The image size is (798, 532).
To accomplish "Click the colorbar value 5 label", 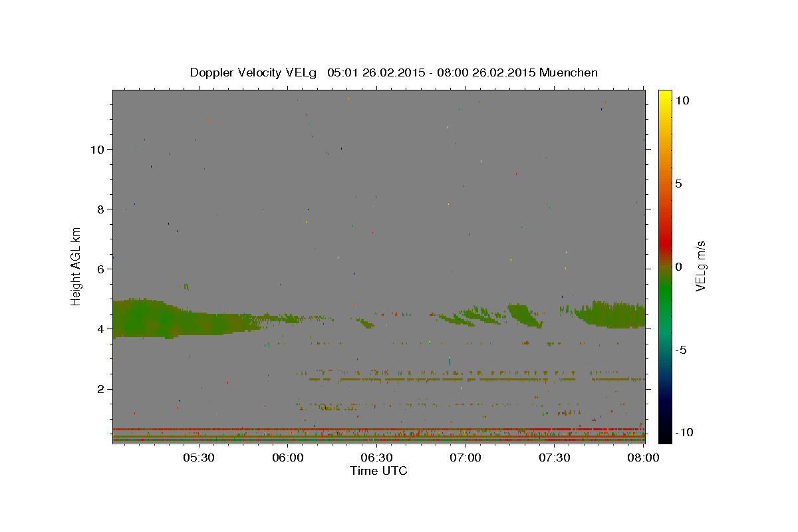I will click(678, 184).
